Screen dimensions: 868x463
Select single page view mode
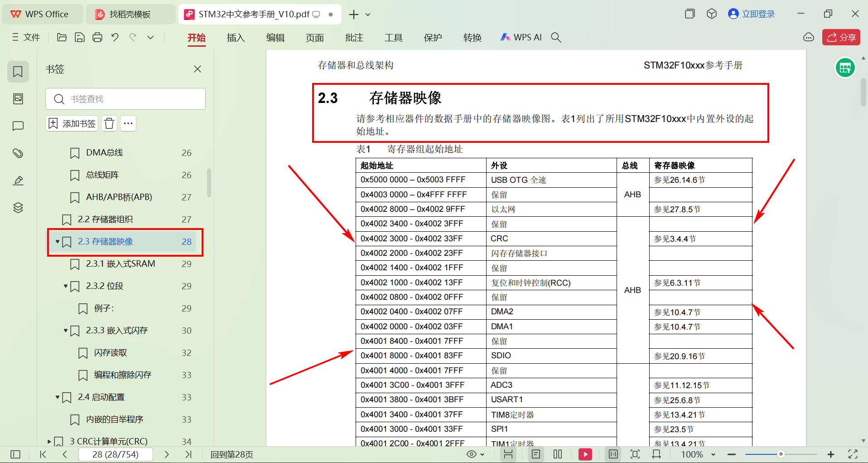[x=536, y=454]
